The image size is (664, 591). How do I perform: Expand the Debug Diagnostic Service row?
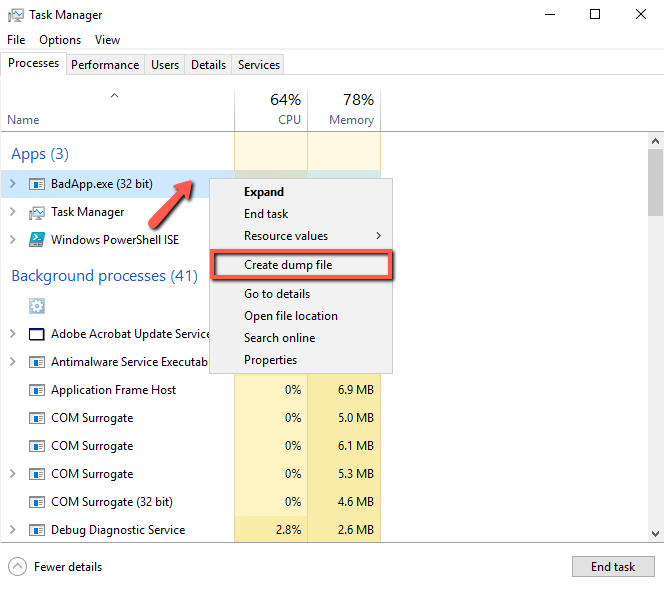point(13,530)
